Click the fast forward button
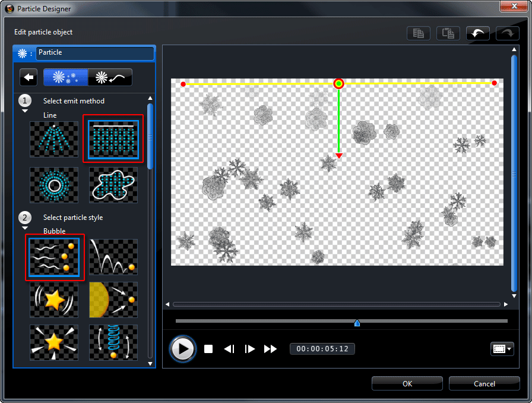 click(270, 349)
